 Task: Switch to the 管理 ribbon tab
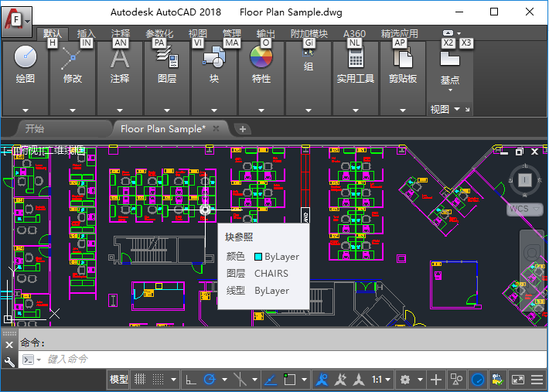(x=232, y=33)
